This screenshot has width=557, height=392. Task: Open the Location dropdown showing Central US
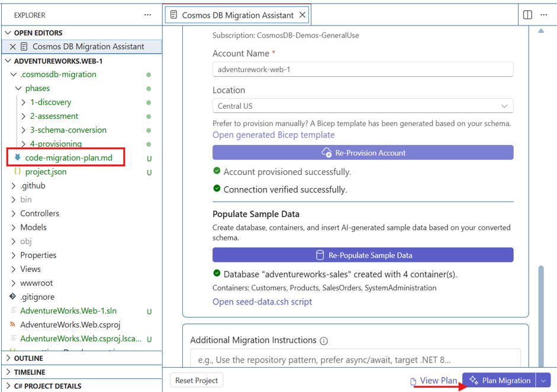(x=363, y=106)
